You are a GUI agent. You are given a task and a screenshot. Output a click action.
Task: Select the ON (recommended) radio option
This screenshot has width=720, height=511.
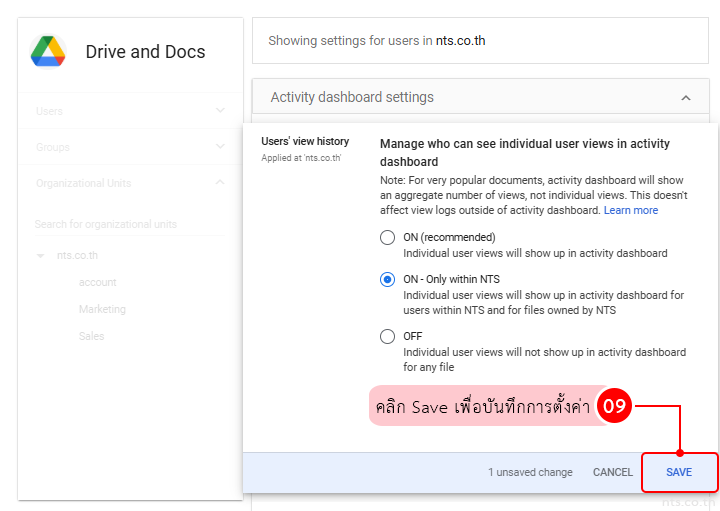pyautogui.click(x=387, y=238)
